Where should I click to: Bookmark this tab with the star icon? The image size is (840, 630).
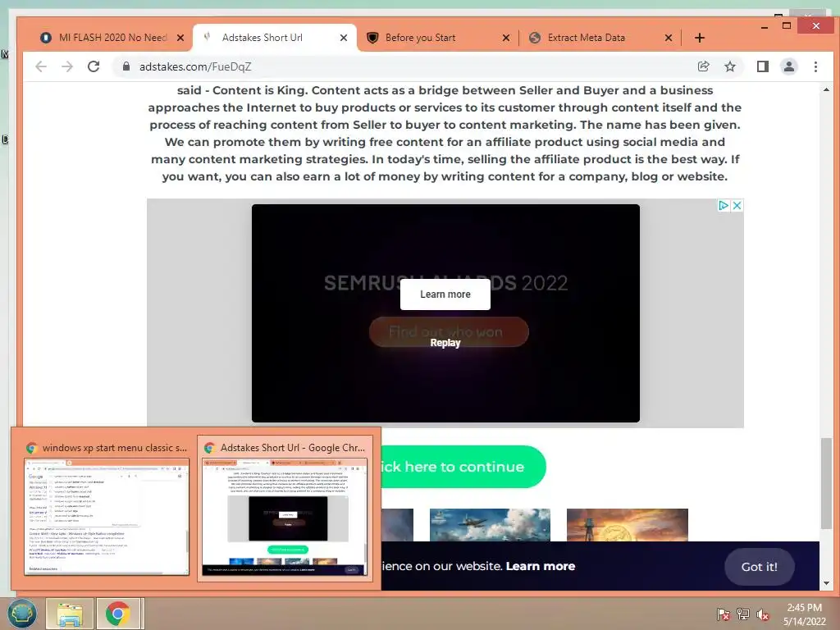click(x=729, y=66)
